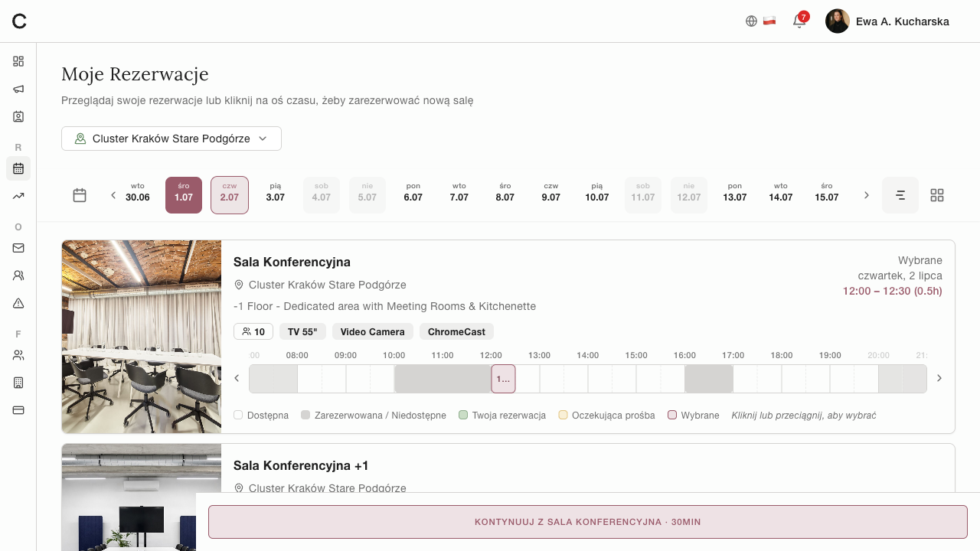
Task: Click reserved block starting at 10:00
Action: [x=443, y=379]
